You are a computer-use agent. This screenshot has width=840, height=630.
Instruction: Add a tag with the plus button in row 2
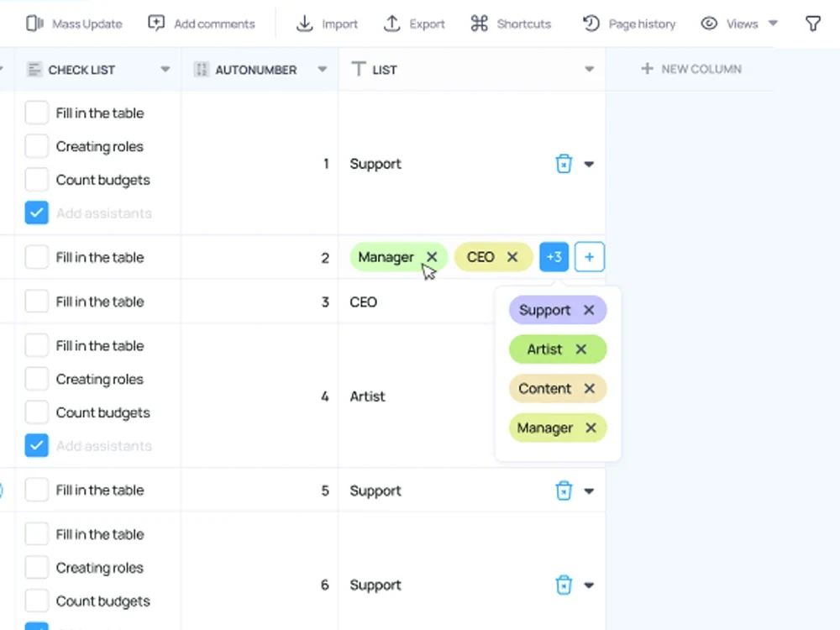(589, 257)
